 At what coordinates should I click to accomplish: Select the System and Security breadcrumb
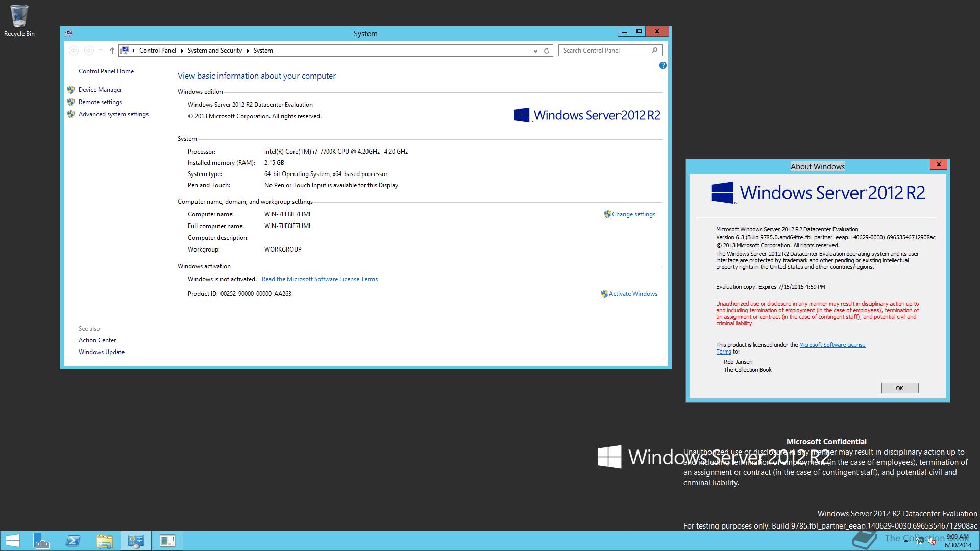pyautogui.click(x=214, y=51)
